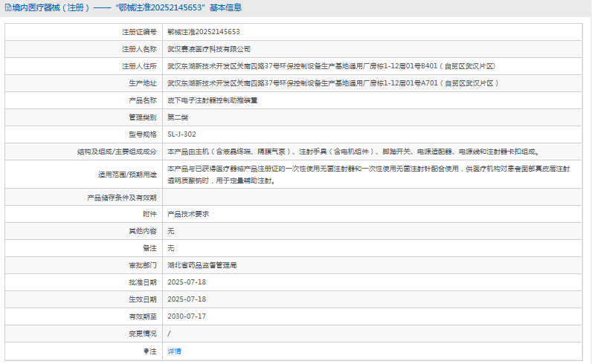This screenshot has width=592, height=364.
Task: Click the 注册人住所 label
Action: [x=139, y=66]
